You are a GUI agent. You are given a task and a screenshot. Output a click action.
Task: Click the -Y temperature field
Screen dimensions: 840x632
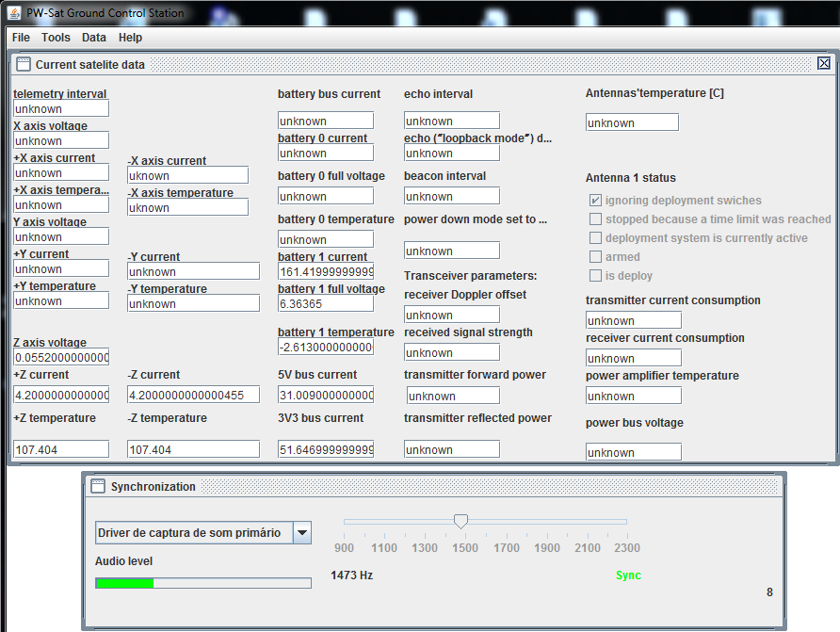(x=193, y=303)
